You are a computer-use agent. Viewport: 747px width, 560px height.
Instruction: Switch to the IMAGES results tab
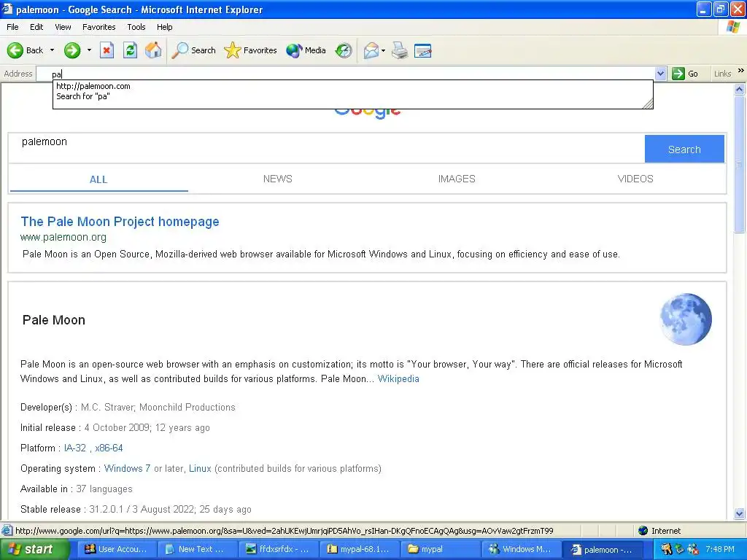point(457,179)
